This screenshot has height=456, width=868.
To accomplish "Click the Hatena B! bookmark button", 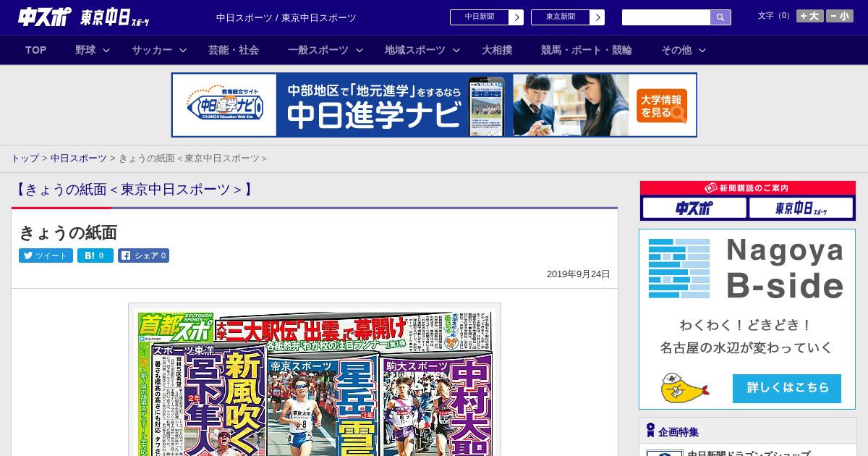I will point(95,256).
